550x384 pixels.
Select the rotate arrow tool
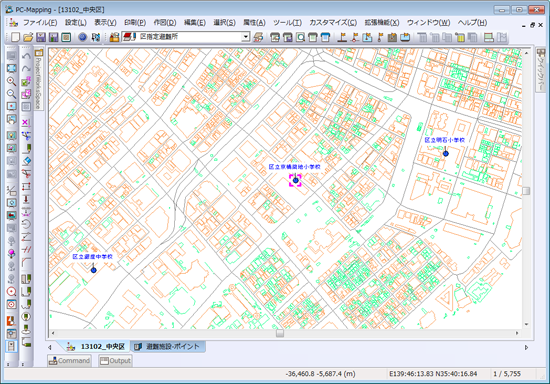26,224
